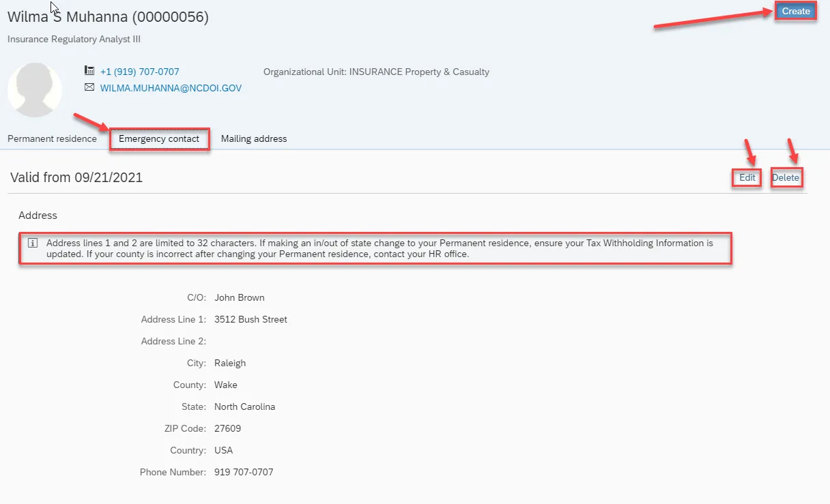Click Delete for this address
The height and width of the screenshot is (504, 830).
786,177
